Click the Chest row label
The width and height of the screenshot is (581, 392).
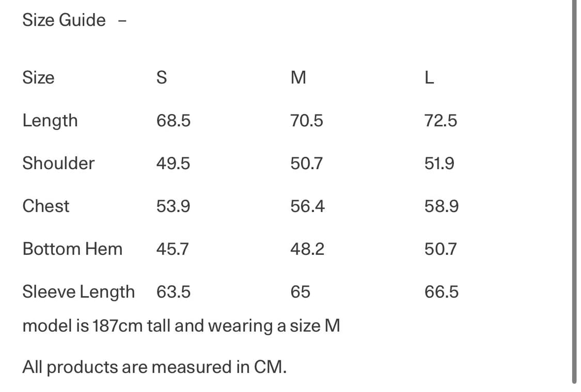pos(45,206)
